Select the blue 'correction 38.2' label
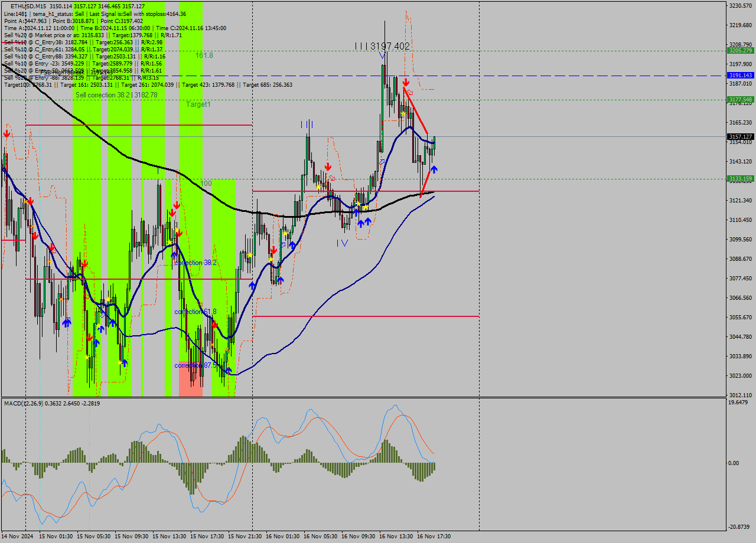756x543 pixels. [195, 263]
